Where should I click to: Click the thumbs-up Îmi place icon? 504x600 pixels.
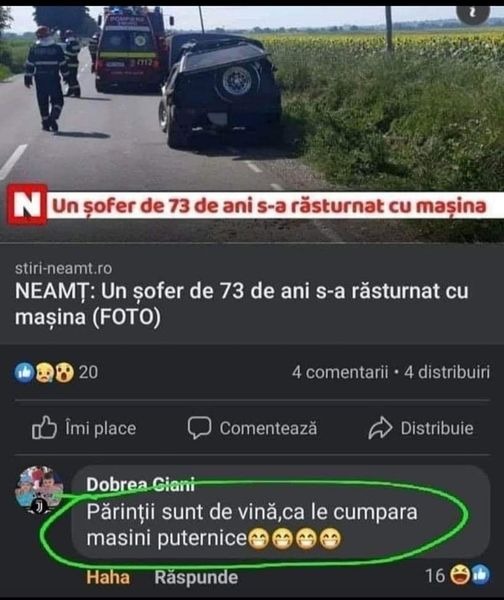[x=44, y=427]
